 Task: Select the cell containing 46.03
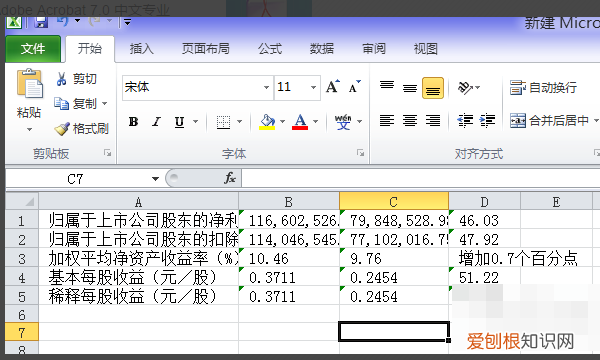(484, 220)
